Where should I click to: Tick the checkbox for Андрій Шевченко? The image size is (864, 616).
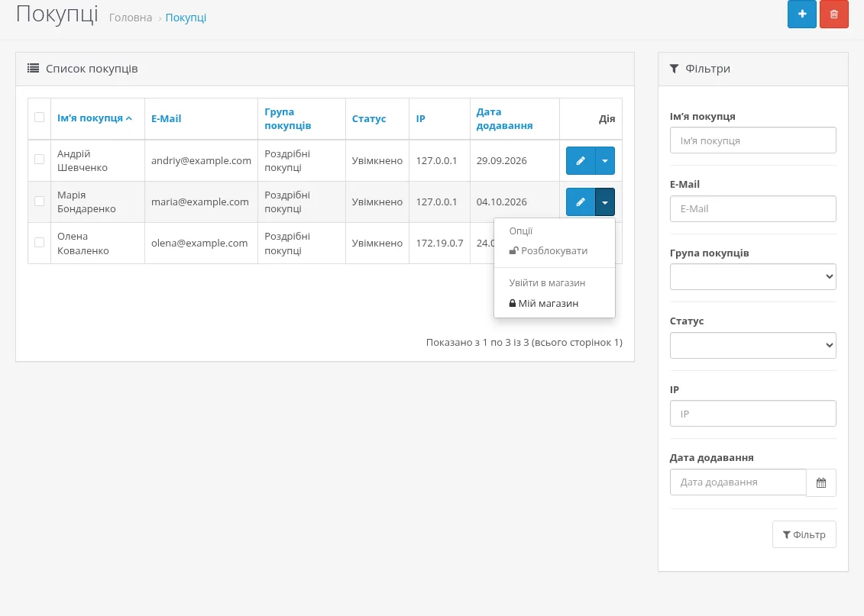pos(39,159)
